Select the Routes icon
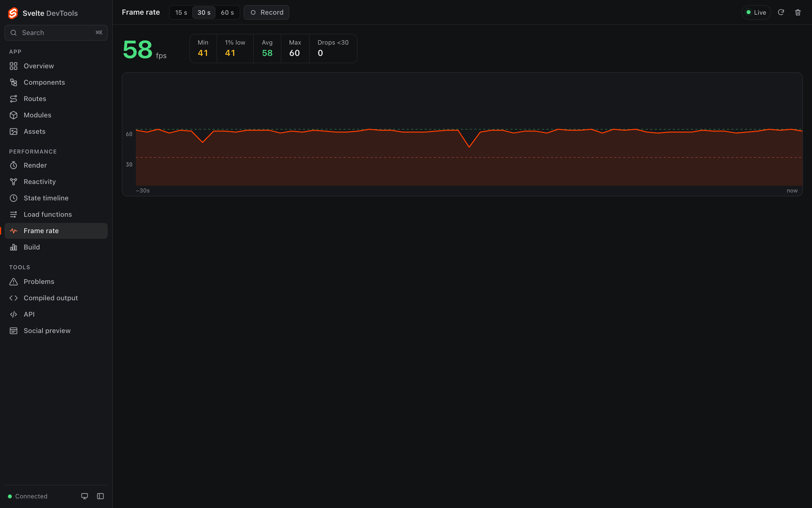 click(14, 99)
